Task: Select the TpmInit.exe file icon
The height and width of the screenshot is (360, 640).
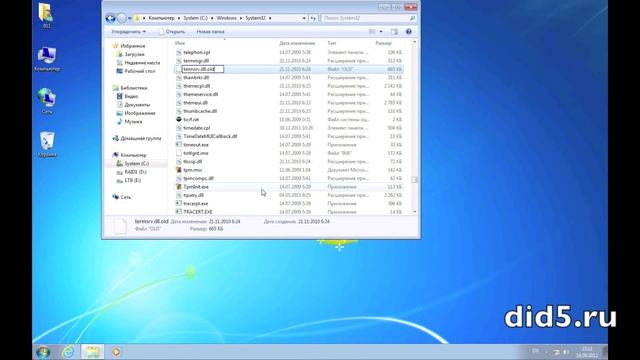Action: [x=179, y=187]
